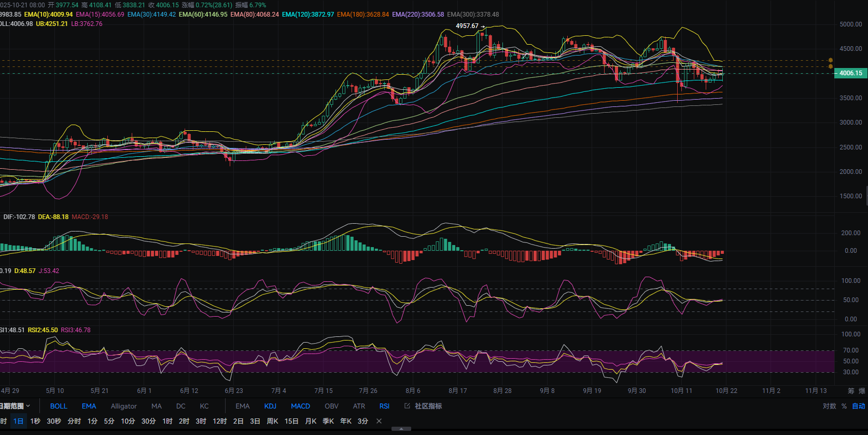Enable the OBV sub-chart indicator
The height and width of the screenshot is (435, 868).
tap(331, 406)
